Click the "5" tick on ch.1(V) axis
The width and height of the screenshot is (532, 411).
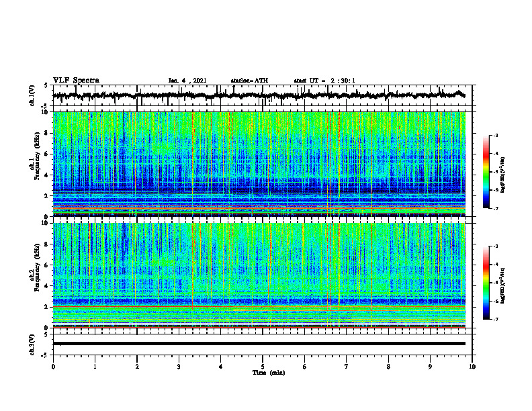coord(46,86)
